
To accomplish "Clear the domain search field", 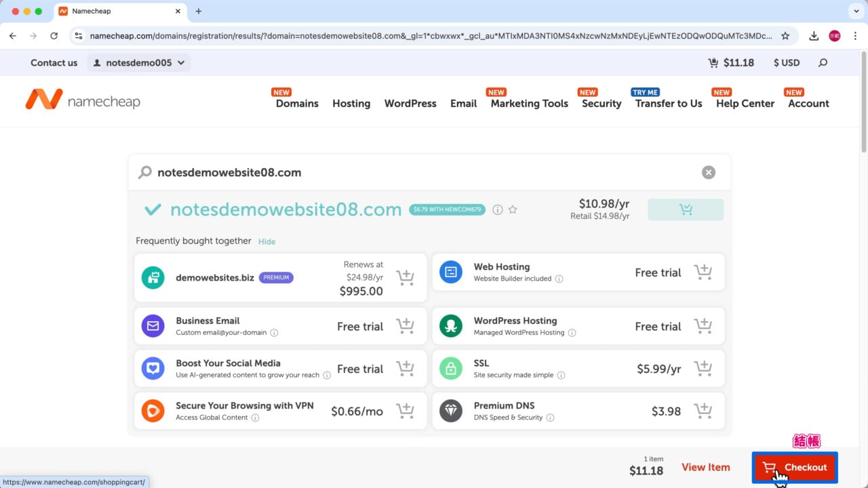I will click(708, 172).
